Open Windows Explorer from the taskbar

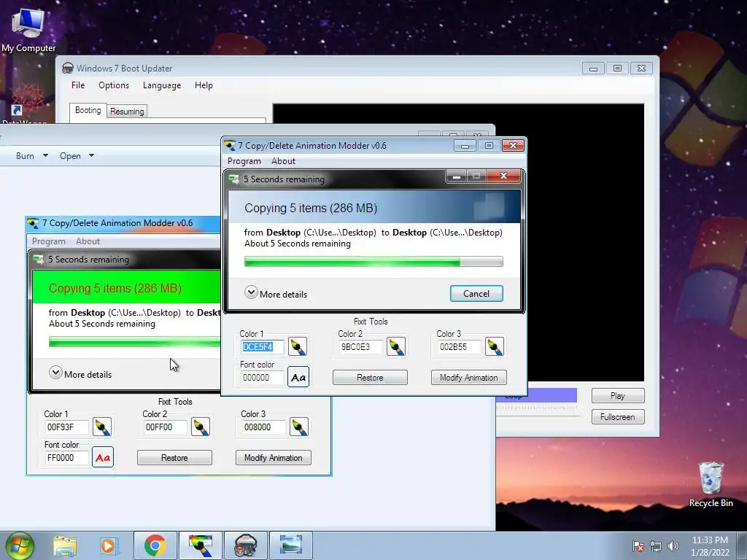click(65, 545)
